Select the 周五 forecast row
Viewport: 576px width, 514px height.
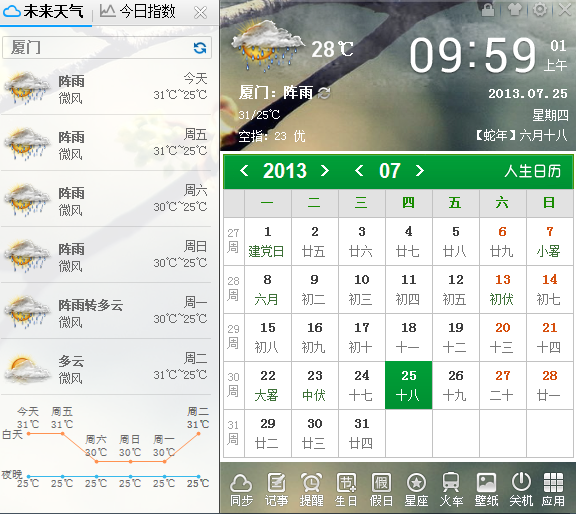pos(106,143)
